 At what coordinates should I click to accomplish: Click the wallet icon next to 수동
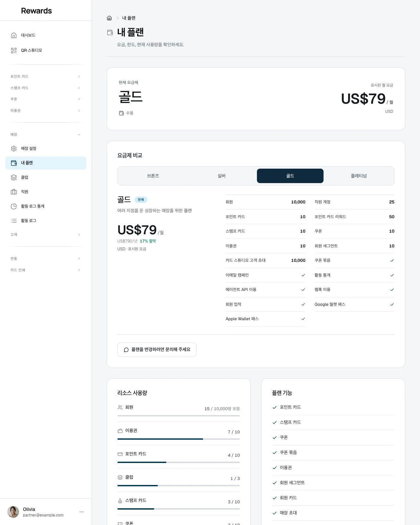click(x=121, y=113)
